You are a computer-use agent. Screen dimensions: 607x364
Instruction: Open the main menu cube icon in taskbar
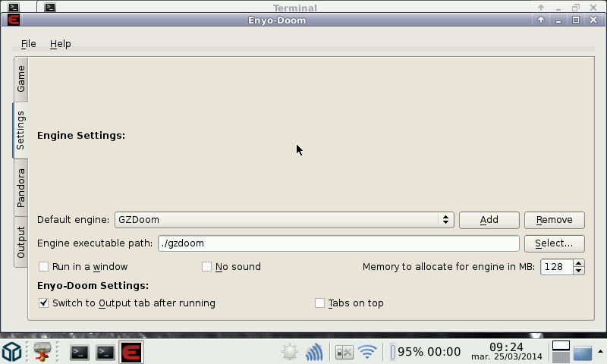pyautogui.click(x=11, y=352)
